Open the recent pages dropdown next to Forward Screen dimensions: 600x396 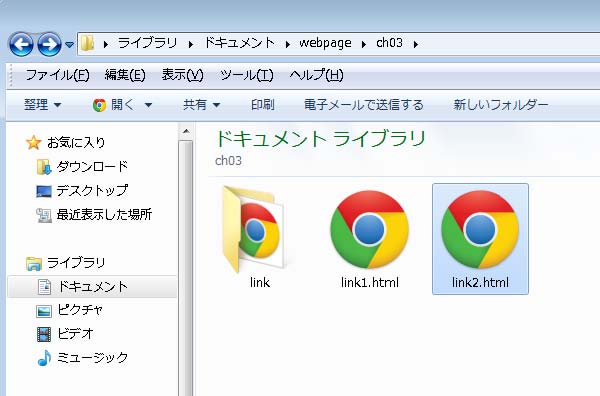(69, 45)
